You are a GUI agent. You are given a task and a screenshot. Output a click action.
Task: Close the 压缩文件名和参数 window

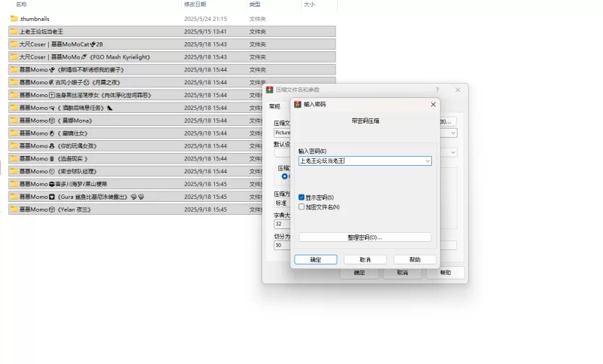458,90
